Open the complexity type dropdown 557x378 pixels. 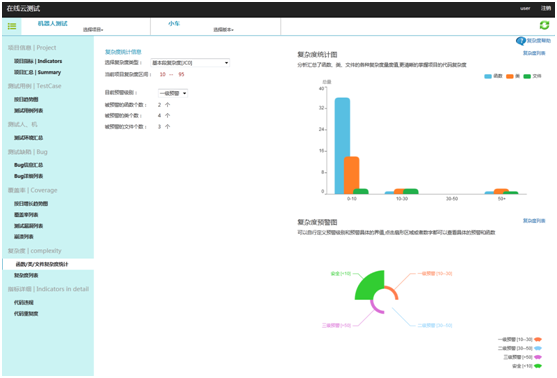pyautogui.click(x=190, y=63)
